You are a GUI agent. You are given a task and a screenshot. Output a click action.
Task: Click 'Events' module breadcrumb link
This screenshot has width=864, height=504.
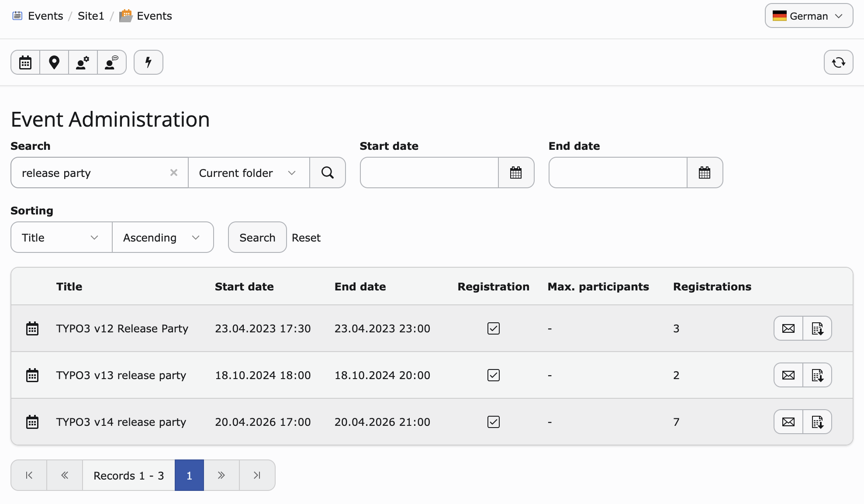[45, 16]
